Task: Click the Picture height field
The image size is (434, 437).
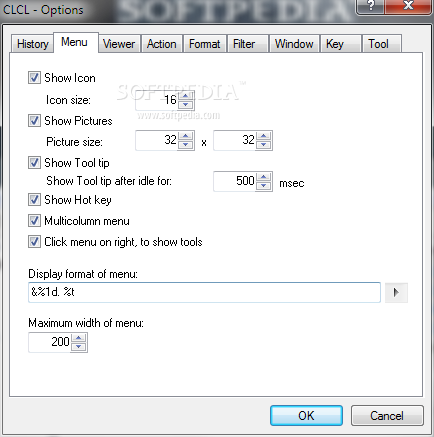Action: [x=235, y=140]
